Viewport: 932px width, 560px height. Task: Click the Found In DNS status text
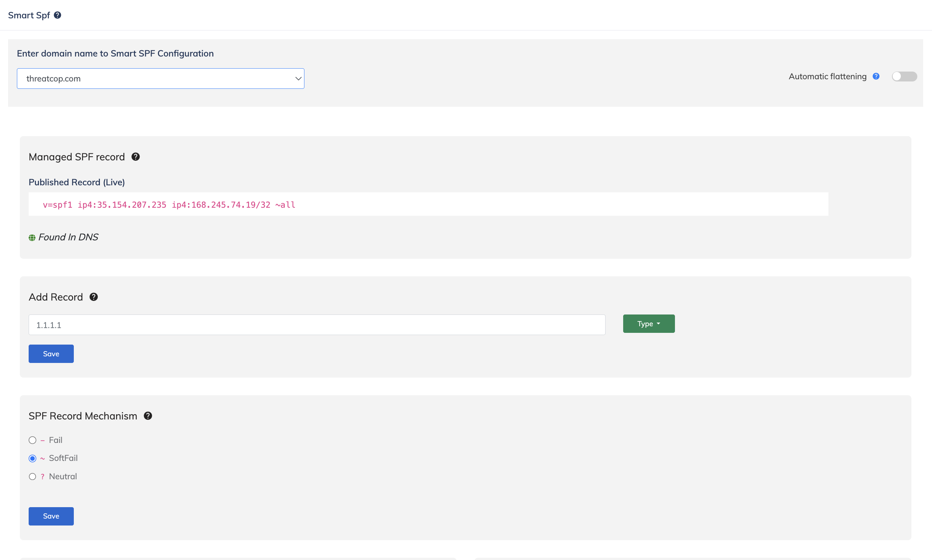click(x=68, y=237)
